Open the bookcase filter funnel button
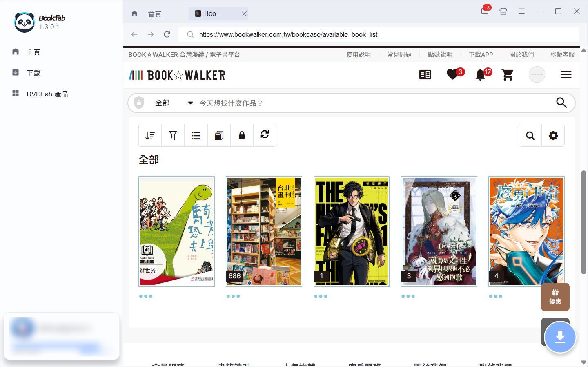The height and width of the screenshot is (367, 588). [173, 135]
